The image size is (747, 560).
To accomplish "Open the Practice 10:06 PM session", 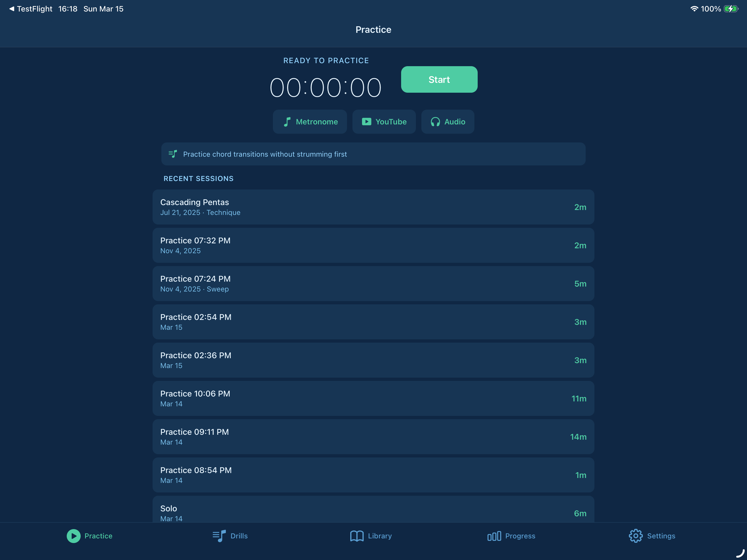I will click(x=373, y=399).
